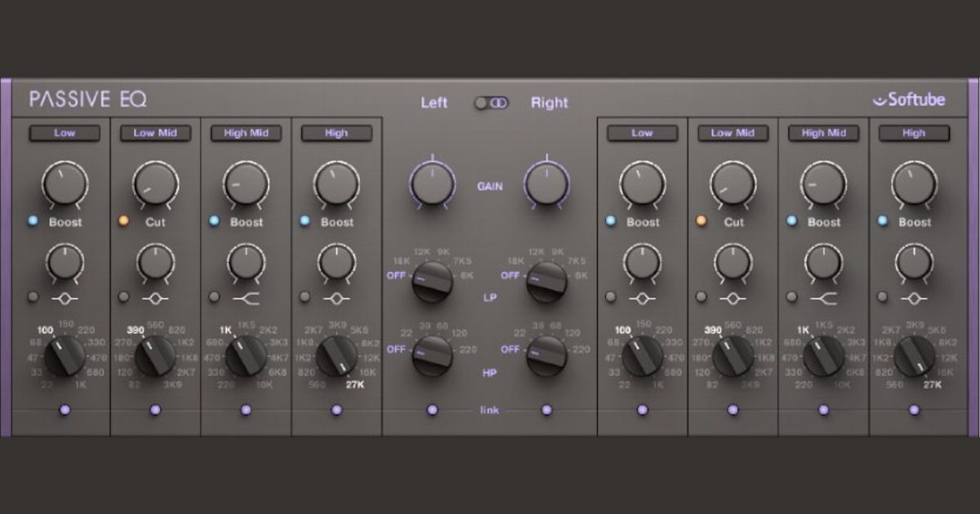This screenshot has height=514, width=980.
Task: Select the High Mid band label on right channel
Action: click(823, 133)
